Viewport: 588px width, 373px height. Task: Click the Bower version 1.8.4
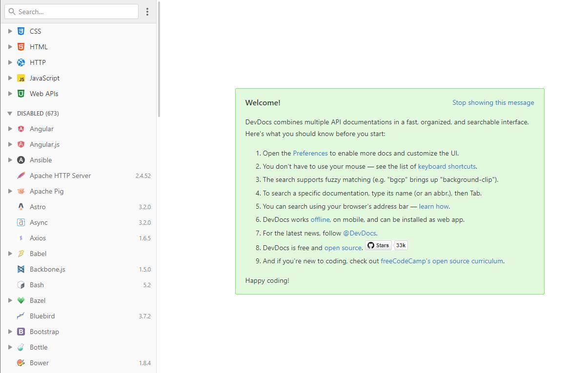tap(144, 363)
